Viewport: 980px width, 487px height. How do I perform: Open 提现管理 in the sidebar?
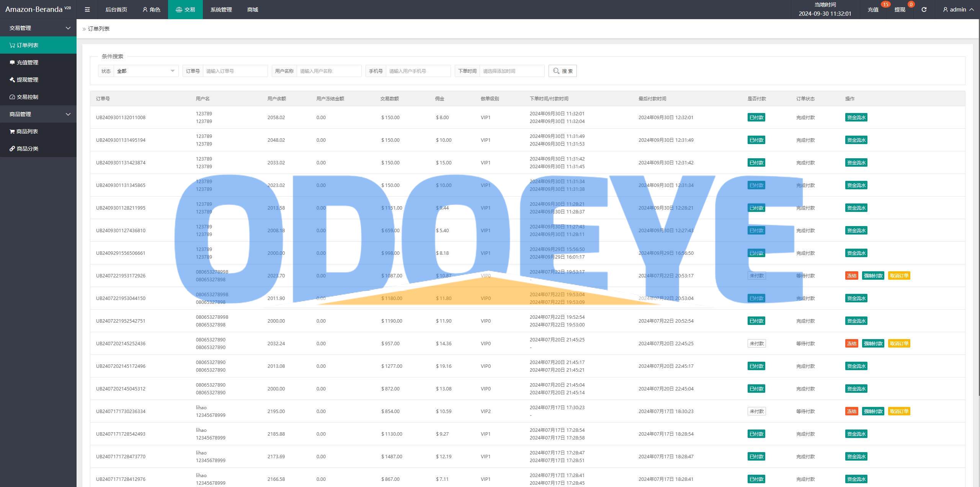coord(38,80)
